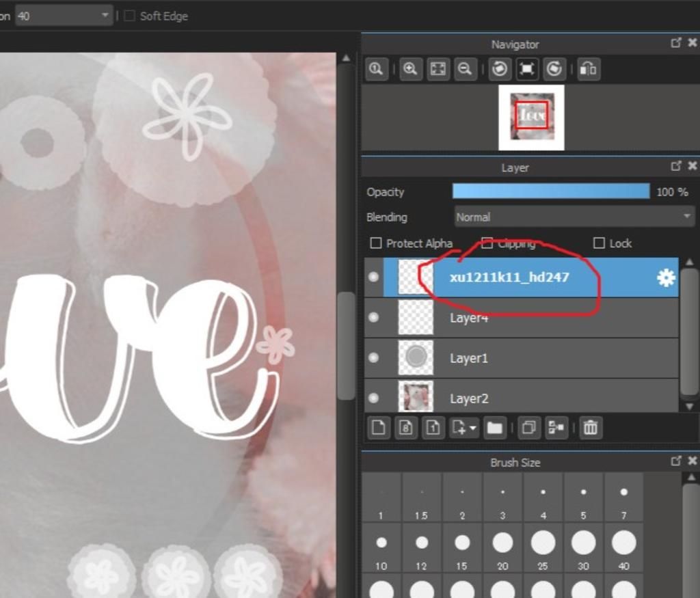Click the Navigator preview thumbnail
This screenshot has height=598, width=700.
coord(531,117)
